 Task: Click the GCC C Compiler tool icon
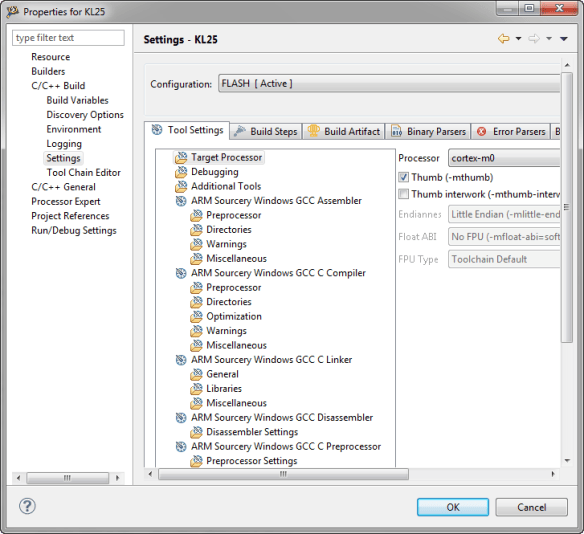(x=181, y=273)
